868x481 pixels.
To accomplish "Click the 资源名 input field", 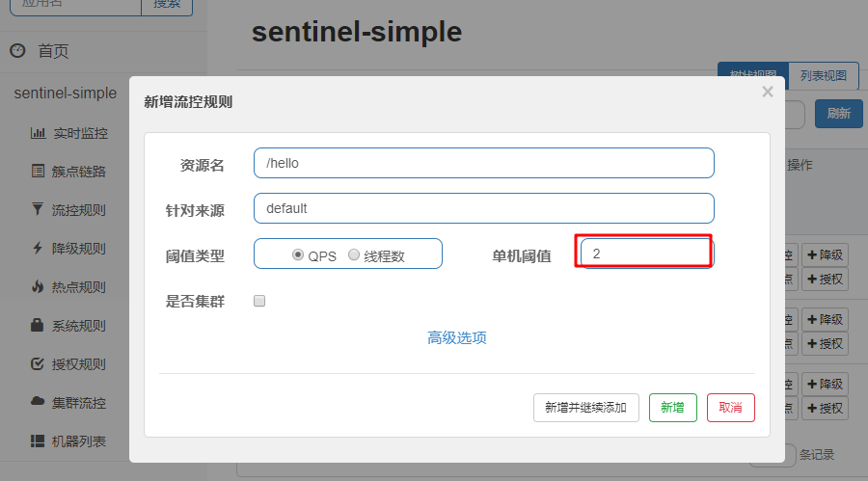I will pyautogui.click(x=483, y=163).
